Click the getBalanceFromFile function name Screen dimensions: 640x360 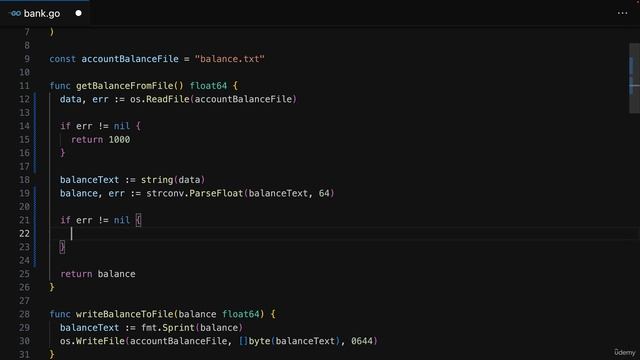tap(124, 86)
